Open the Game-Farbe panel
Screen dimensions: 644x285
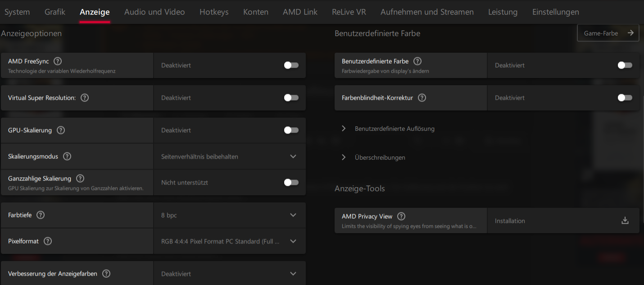pos(608,32)
